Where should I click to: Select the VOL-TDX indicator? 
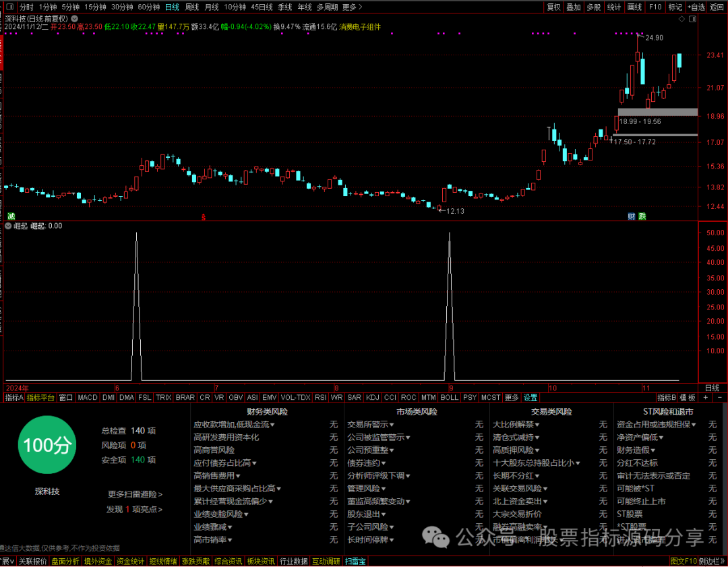tap(295, 398)
